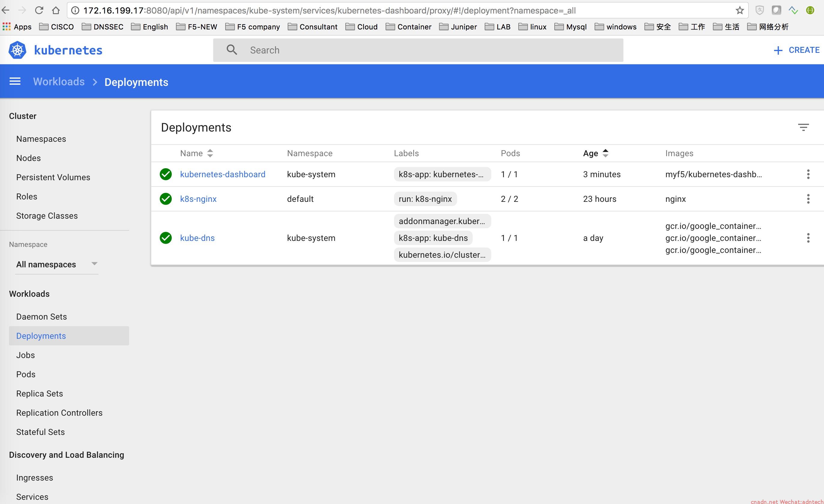The height and width of the screenshot is (504, 824).
Task: Click the 'myf5/kubernetes-dashb…' image cell
Action: pyautogui.click(x=713, y=174)
